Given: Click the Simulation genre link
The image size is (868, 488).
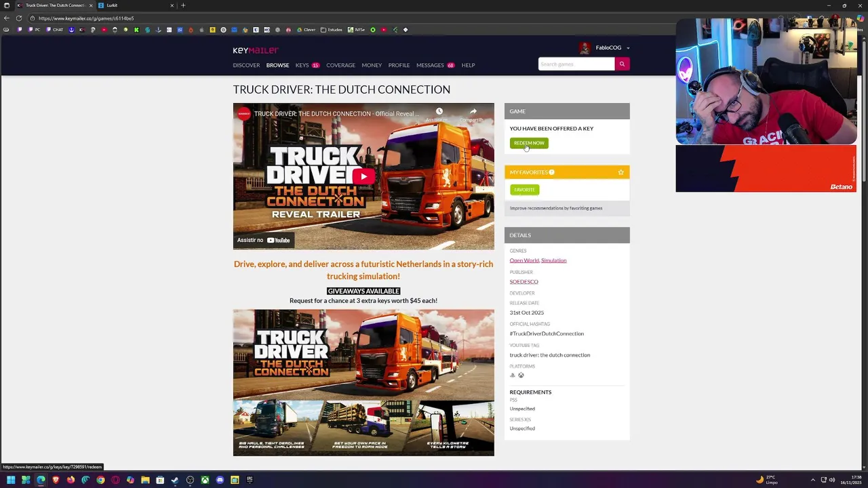Looking at the screenshot, I should 553,260.
